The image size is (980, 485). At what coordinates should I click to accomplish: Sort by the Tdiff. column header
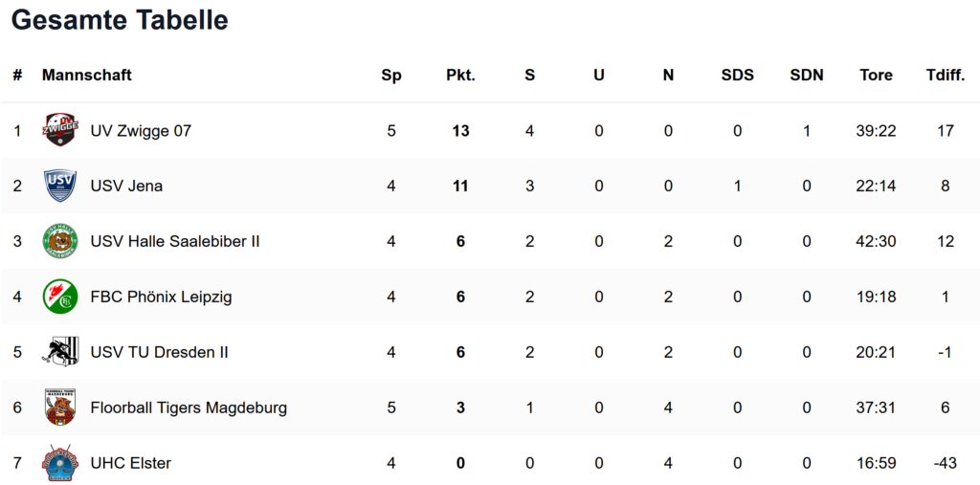coord(945,76)
